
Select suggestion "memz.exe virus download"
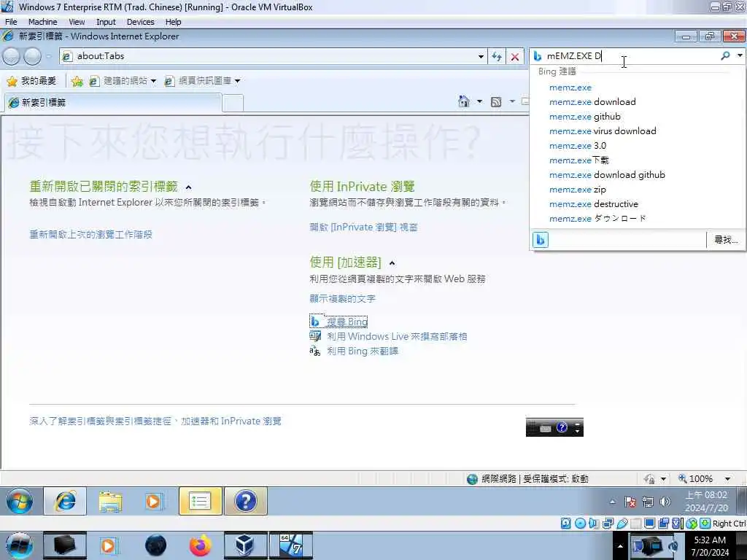(x=603, y=131)
